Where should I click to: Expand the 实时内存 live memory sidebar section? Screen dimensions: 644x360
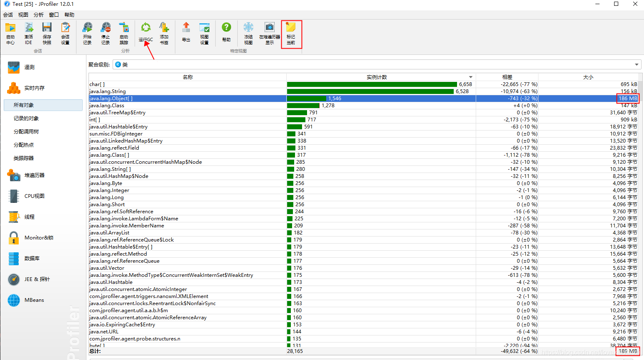(x=34, y=88)
